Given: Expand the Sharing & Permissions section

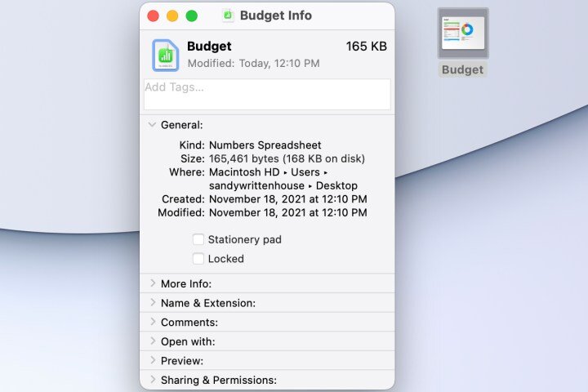Looking at the screenshot, I should pos(153,380).
